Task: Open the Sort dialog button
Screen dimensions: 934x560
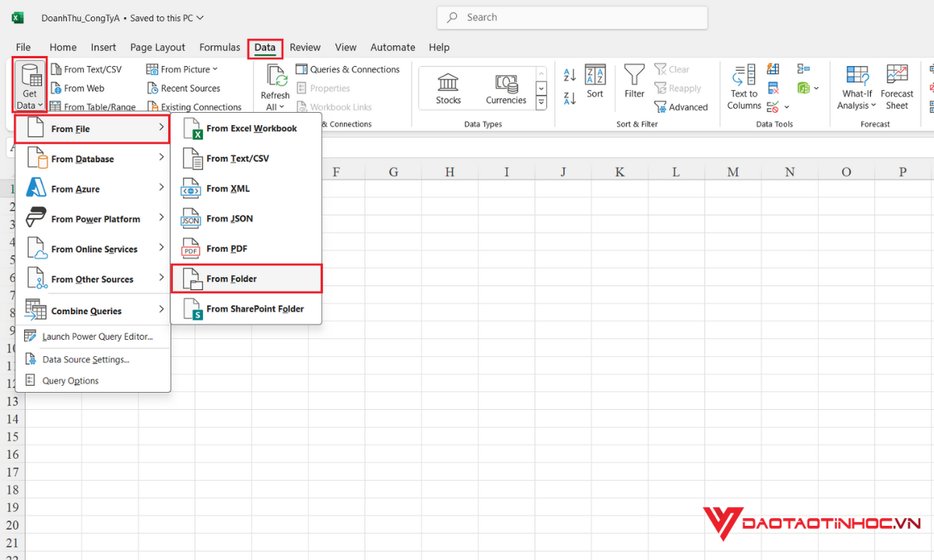Action: coord(595,82)
